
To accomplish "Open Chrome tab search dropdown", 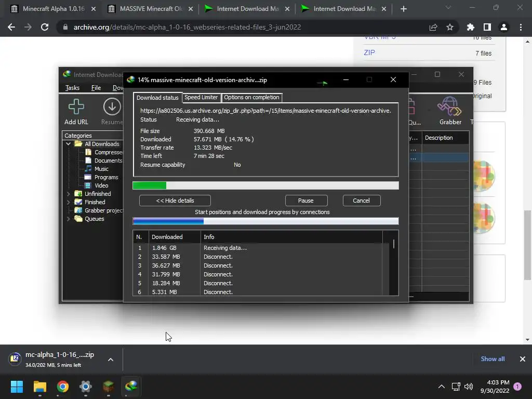I will [x=448, y=8].
